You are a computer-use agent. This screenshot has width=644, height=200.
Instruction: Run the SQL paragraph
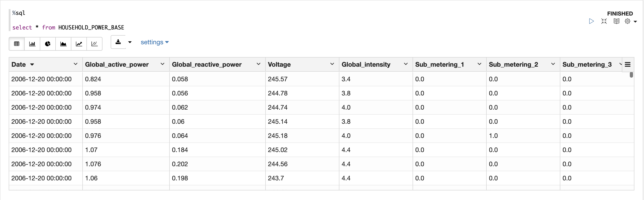[x=591, y=21]
